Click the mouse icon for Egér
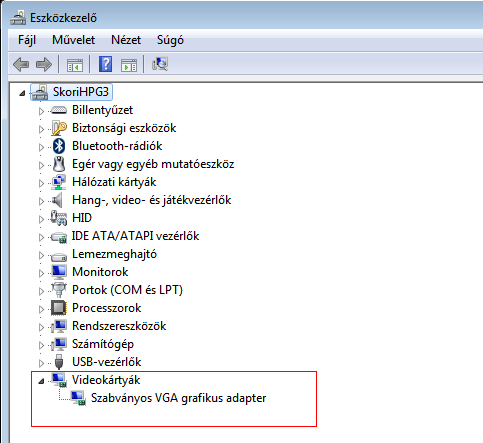 59,164
